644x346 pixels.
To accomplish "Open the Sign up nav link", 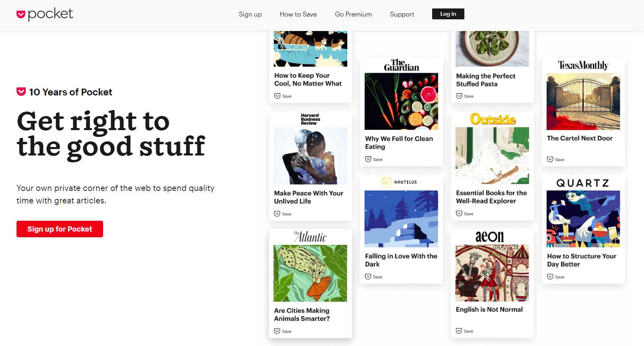I will click(250, 15).
